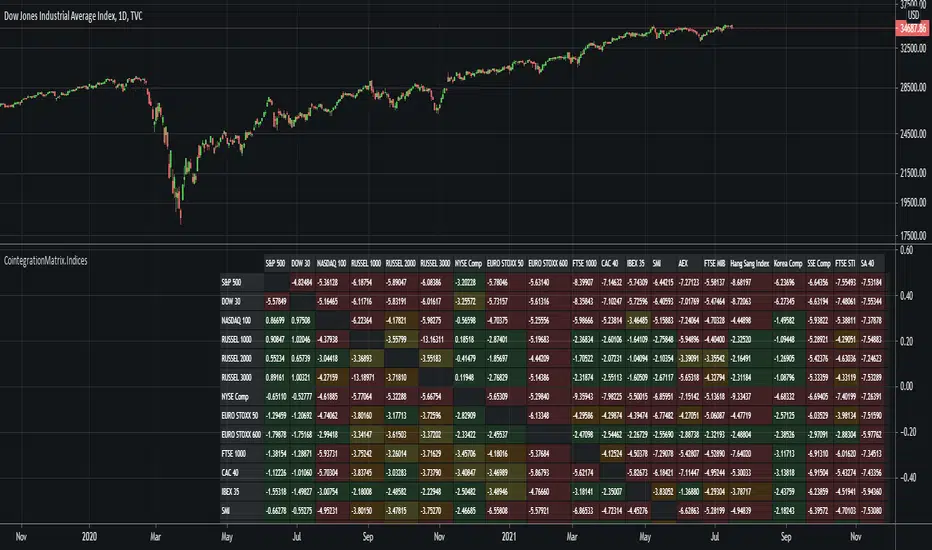Select the NYSE Comp column header

468,263
